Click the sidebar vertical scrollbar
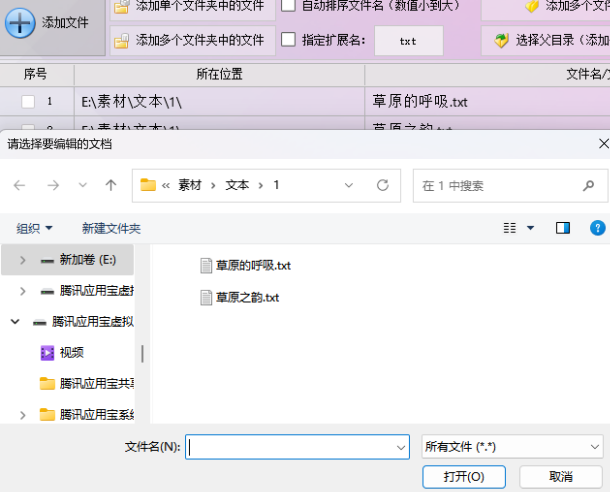 pos(142,354)
